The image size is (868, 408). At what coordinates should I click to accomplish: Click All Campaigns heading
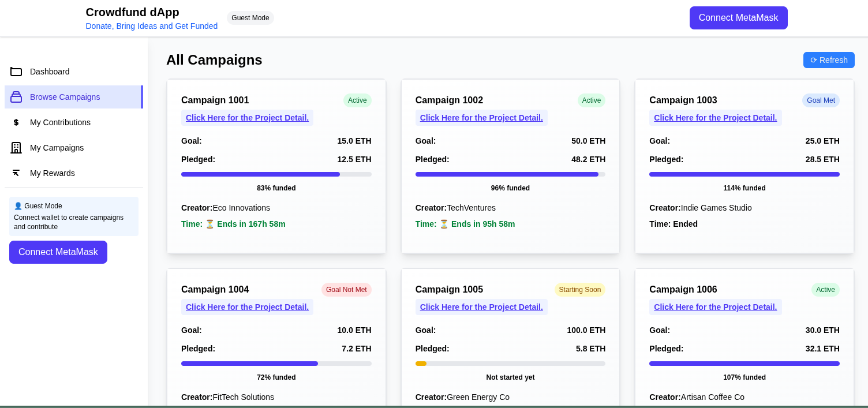214,59
